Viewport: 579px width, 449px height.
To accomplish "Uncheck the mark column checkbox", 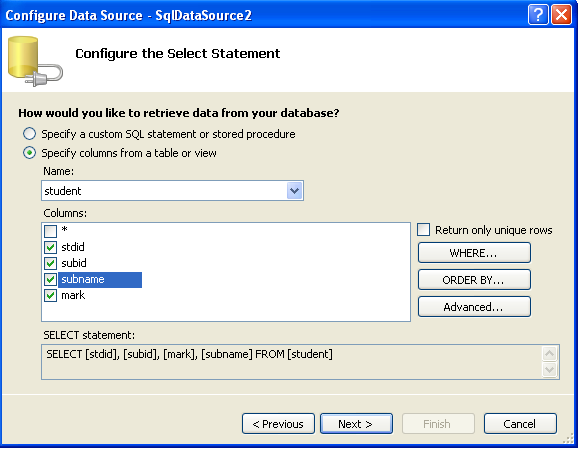I will (x=50, y=296).
